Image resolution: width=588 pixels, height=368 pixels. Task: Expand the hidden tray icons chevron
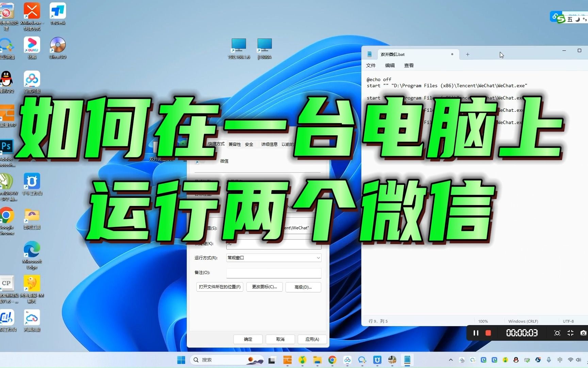(x=451, y=360)
